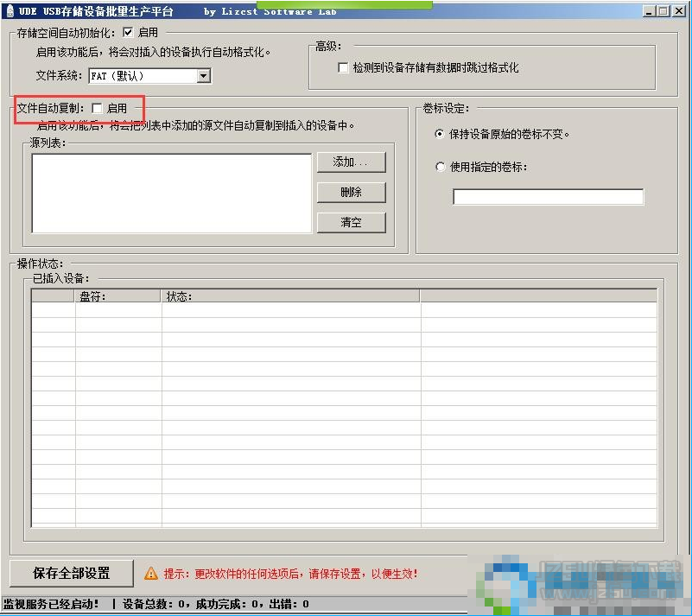Select 使用指定的卷标 radio button

tap(440, 167)
